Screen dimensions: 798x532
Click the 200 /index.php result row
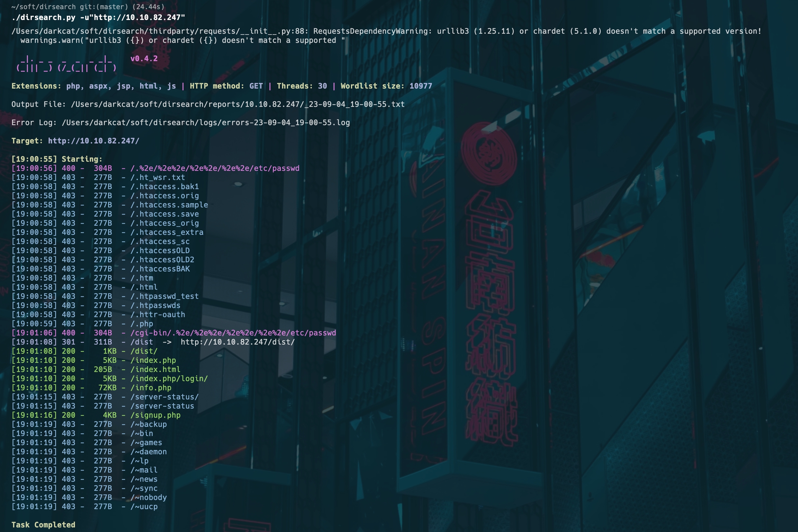tap(94, 360)
